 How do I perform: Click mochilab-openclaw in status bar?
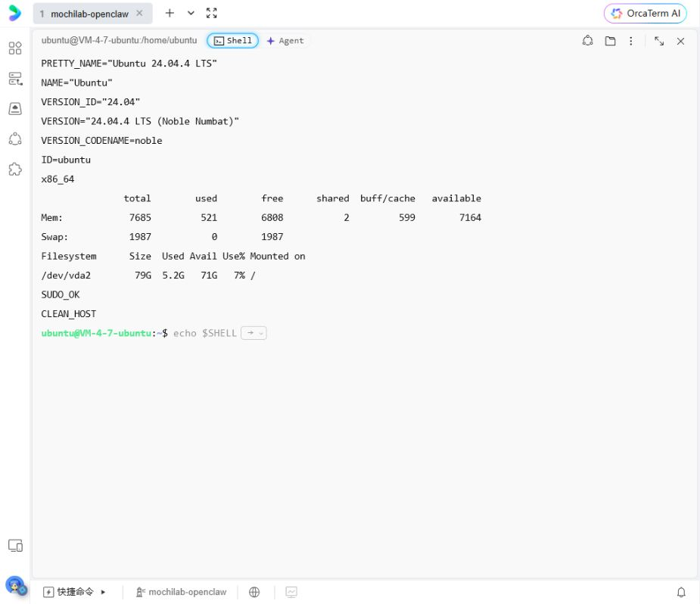coord(182,592)
